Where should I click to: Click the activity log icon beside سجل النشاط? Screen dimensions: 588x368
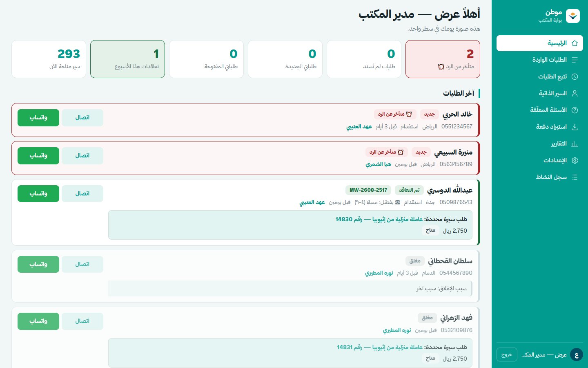pyautogui.click(x=575, y=177)
